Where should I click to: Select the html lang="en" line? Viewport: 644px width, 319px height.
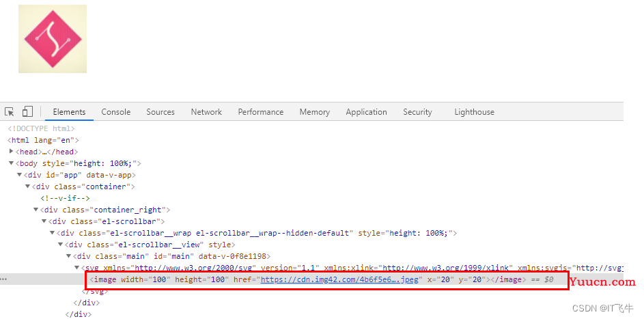[43, 140]
